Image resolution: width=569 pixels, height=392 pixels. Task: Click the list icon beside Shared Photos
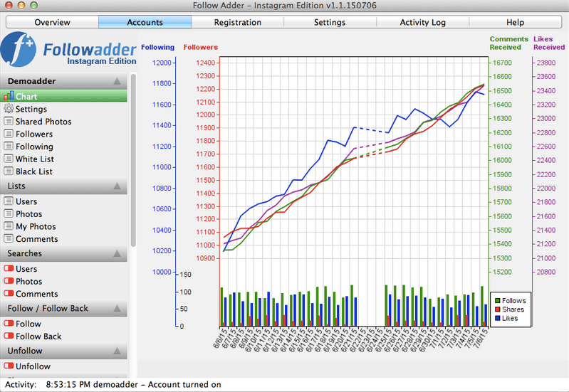pos(9,121)
